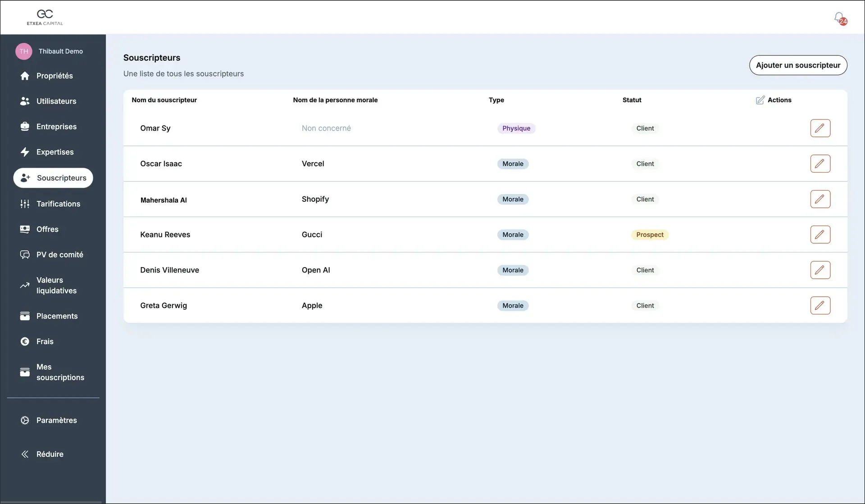Image resolution: width=865 pixels, height=504 pixels.
Task: Click Ajouter un souscripteur button
Action: pyautogui.click(x=798, y=65)
